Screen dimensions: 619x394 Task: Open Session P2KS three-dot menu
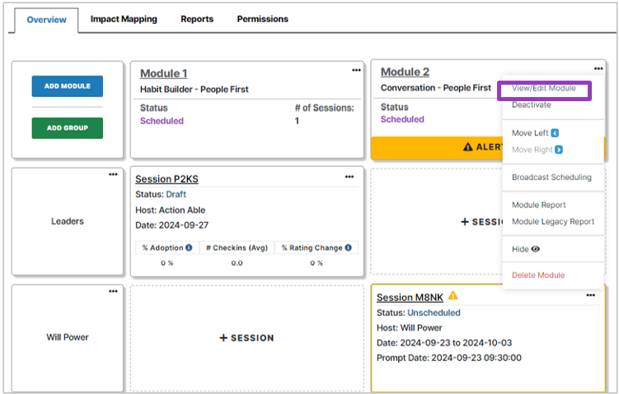[349, 177]
